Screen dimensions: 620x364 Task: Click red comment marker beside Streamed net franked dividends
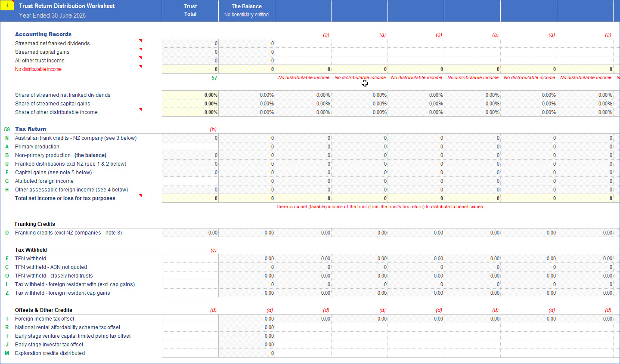point(140,40)
